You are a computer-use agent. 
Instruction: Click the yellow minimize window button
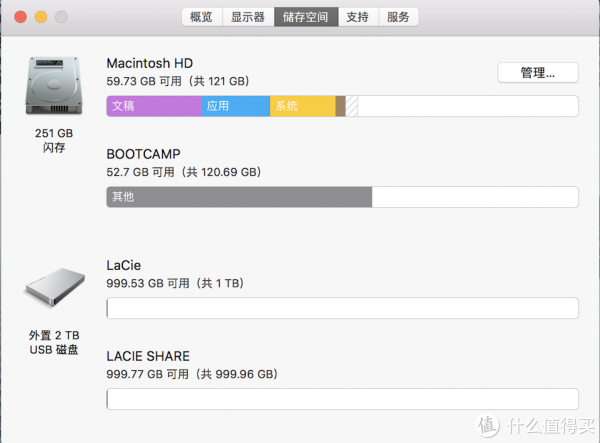click(x=41, y=17)
